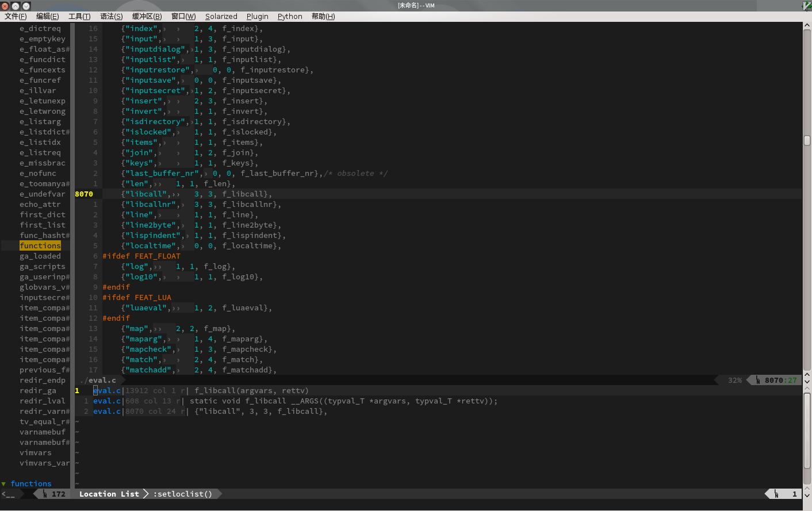This screenshot has width=812, height=511.
Task: Open the Plugin menu
Action: click(x=257, y=16)
